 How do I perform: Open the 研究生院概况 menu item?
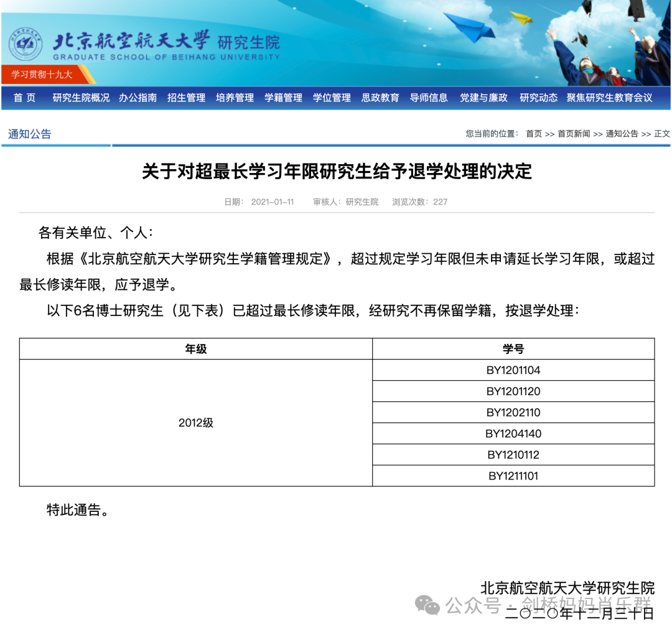[x=80, y=98]
